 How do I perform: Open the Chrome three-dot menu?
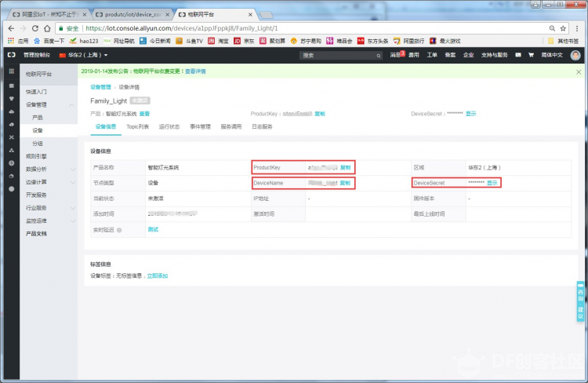point(577,28)
